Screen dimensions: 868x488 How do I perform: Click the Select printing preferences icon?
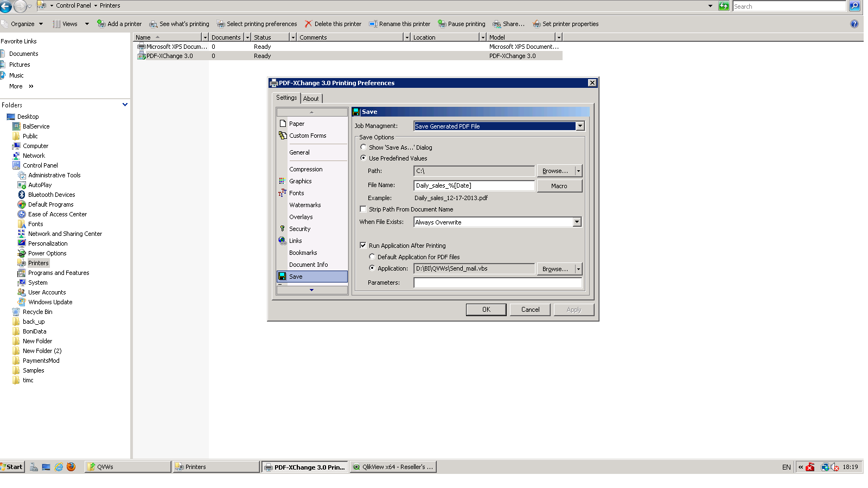221,24
